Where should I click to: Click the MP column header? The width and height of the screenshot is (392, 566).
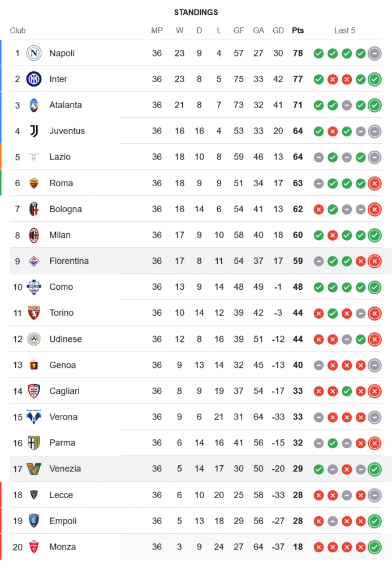click(157, 31)
